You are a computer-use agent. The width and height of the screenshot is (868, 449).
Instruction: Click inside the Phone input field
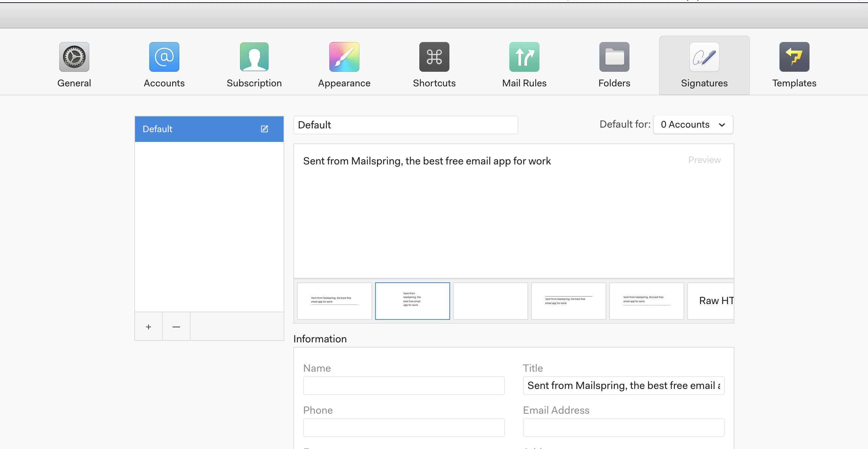(x=404, y=427)
